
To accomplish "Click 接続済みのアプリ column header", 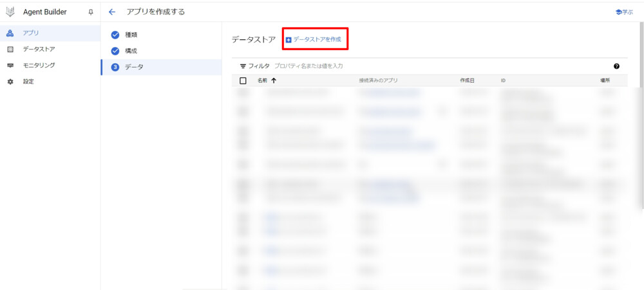I will [x=378, y=81].
